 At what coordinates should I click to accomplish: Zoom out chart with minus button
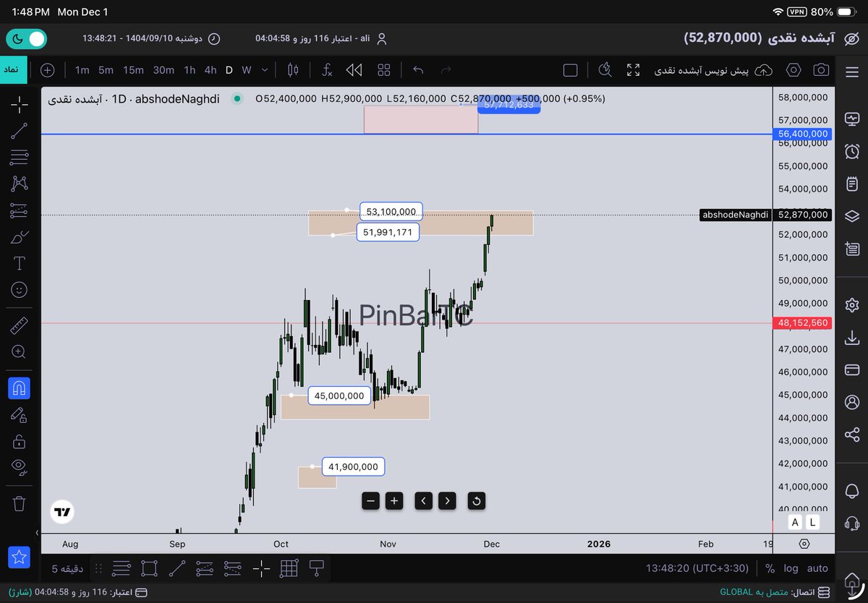370,500
